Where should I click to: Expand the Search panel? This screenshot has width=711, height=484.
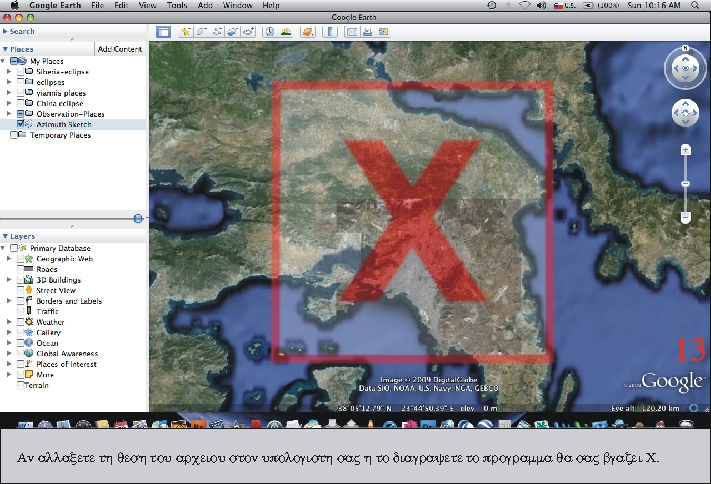[x=5, y=31]
